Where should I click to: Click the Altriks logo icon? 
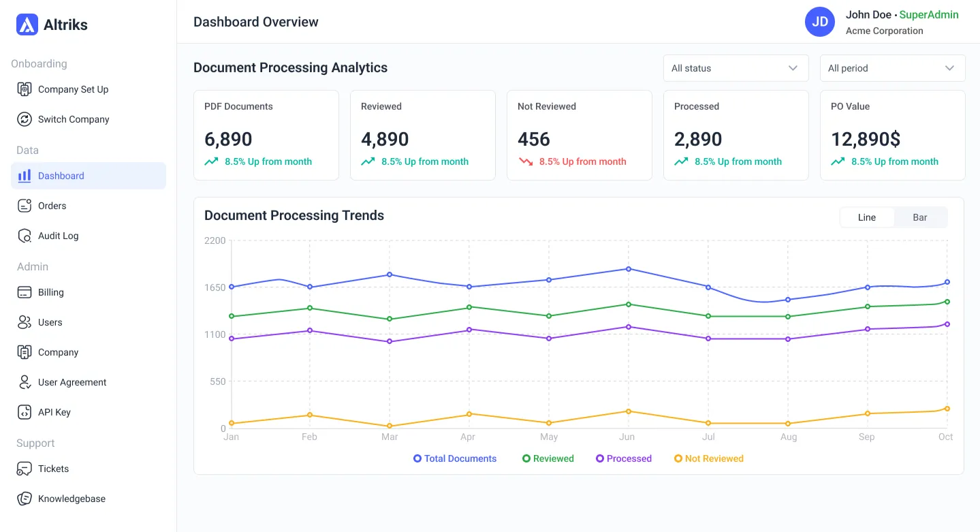click(x=27, y=25)
